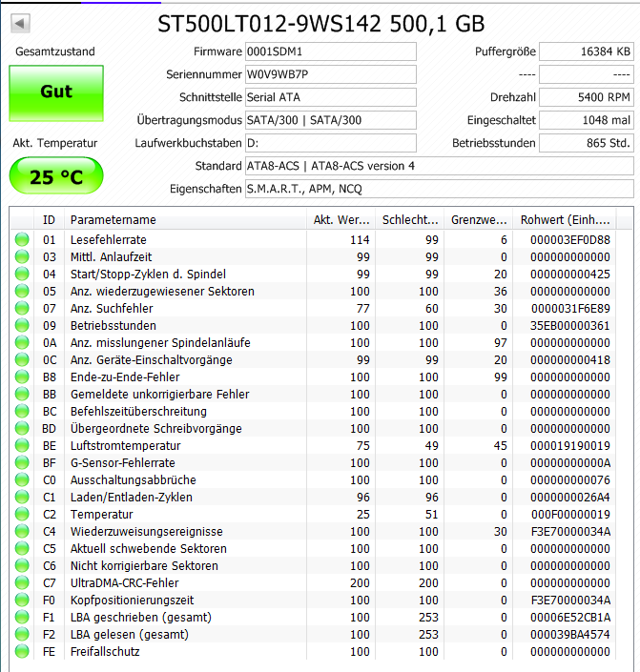Click the status icon for G-Sensor-Fehlerrate
This screenshot has height=672, width=640.
coord(22,462)
